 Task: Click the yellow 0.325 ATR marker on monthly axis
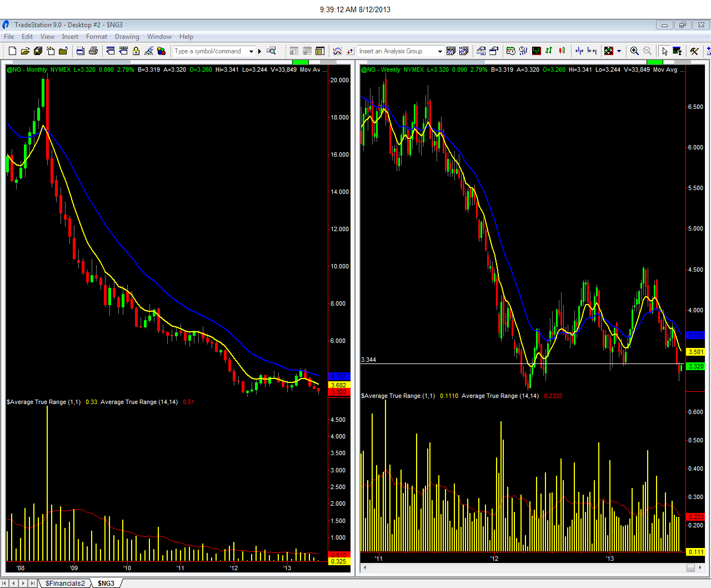pos(339,561)
